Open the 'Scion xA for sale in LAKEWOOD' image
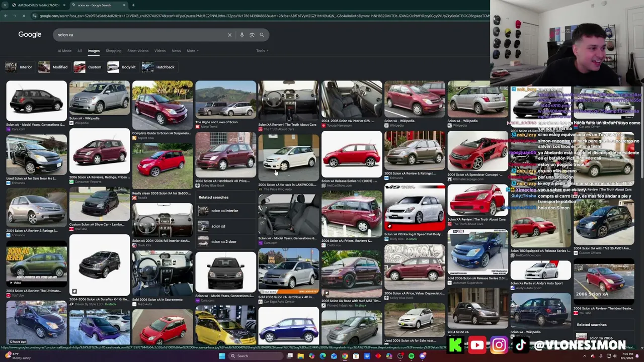 tap(288, 157)
